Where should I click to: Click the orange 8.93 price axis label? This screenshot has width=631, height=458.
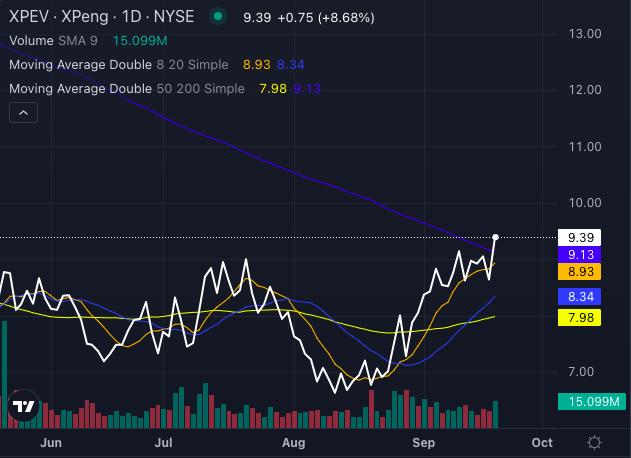click(x=579, y=271)
